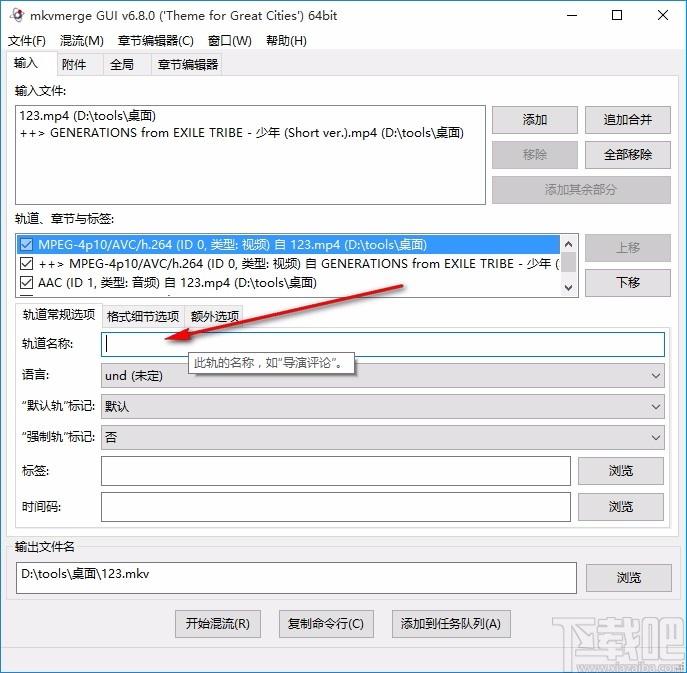Open the 章节编辑器(C) menu
Image resolution: width=687 pixels, height=673 pixels.
[x=156, y=41]
